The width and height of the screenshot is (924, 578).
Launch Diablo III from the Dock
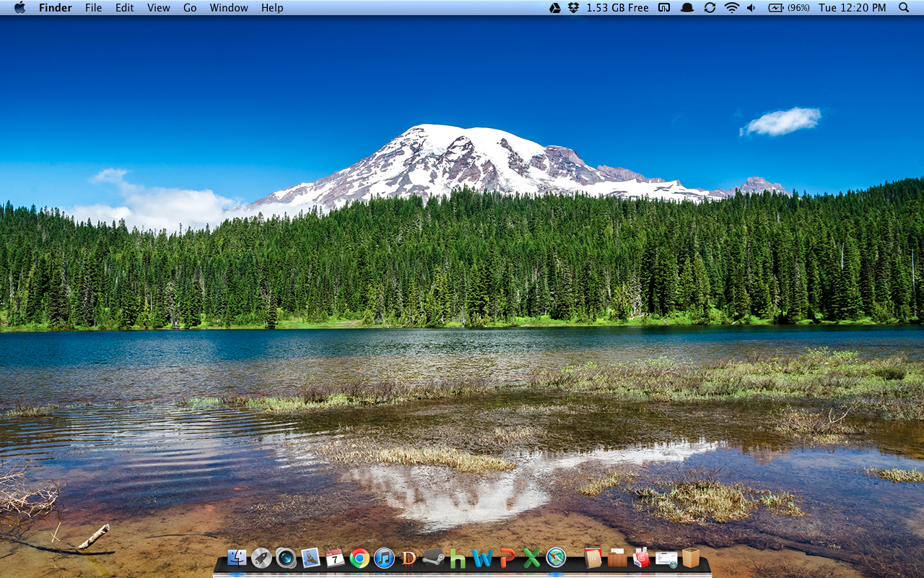409,558
